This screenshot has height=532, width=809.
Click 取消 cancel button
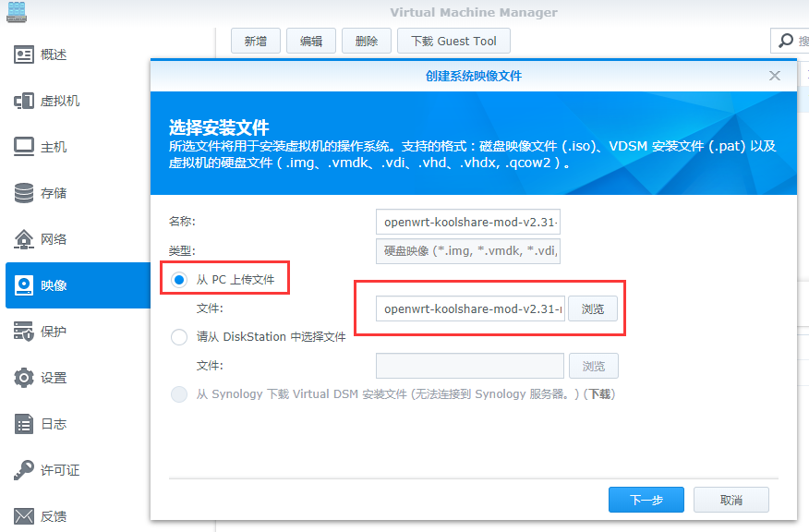(731, 500)
